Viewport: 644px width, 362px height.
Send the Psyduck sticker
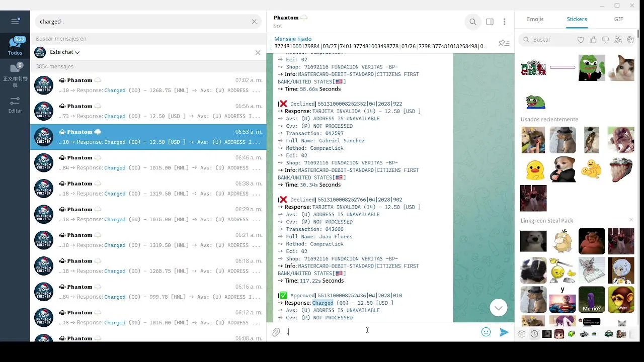click(x=562, y=241)
